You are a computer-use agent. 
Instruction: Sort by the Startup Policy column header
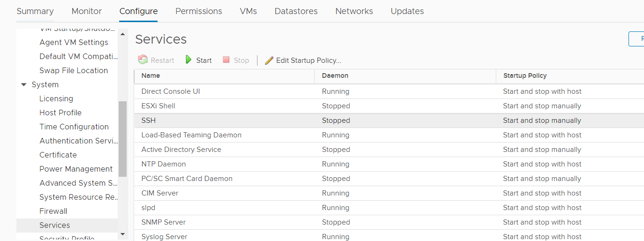525,75
